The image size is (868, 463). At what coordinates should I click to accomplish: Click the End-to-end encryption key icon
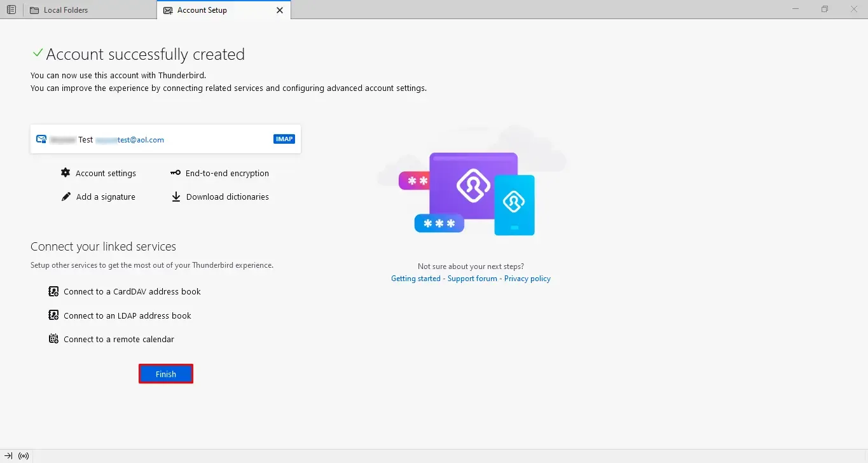[x=176, y=173]
